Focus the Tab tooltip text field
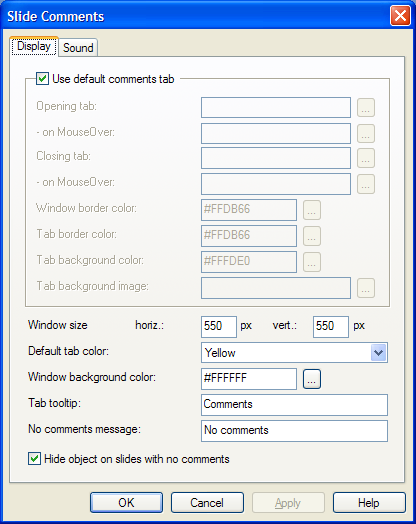Viewport: 416px width, 524px height. pyautogui.click(x=294, y=405)
